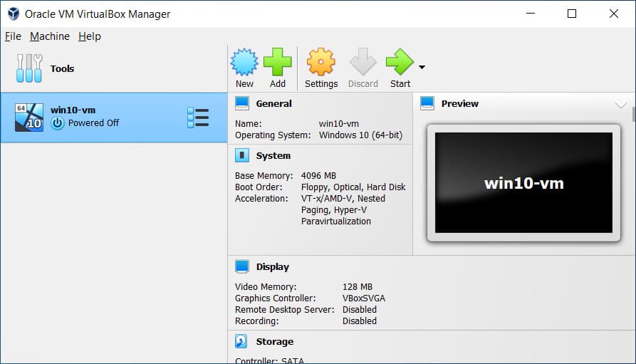
Task: Start the VM with green arrow icon
Action: pyautogui.click(x=400, y=63)
